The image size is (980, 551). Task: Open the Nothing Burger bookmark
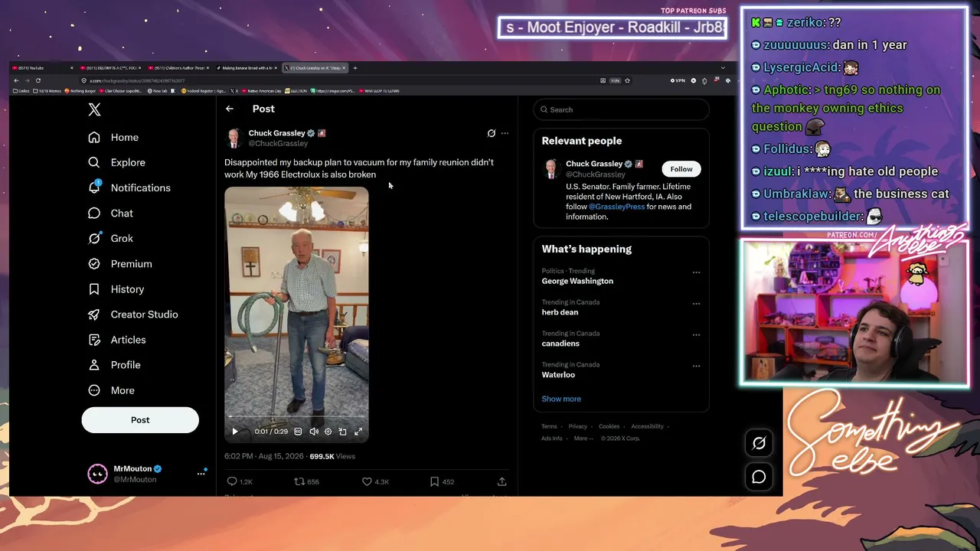(x=80, y=91)
